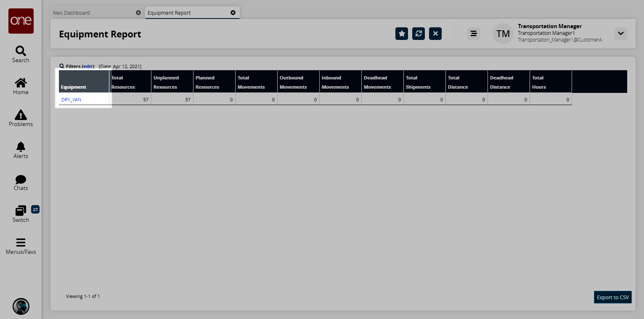
Task: Click the Deadhead Movements column header
Action: pyautogui.click(x=383, y=82)
